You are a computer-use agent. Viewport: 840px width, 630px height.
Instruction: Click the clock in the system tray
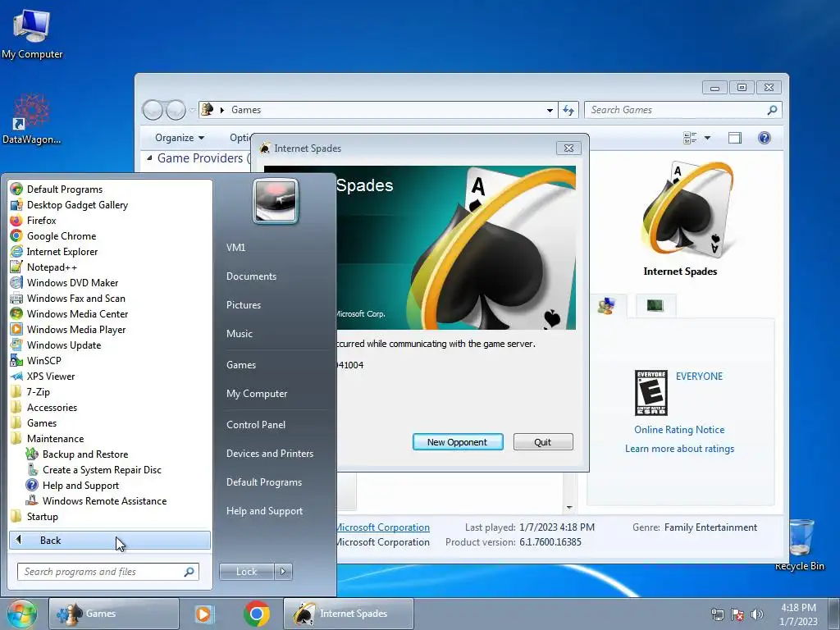[x=798, y=614]
